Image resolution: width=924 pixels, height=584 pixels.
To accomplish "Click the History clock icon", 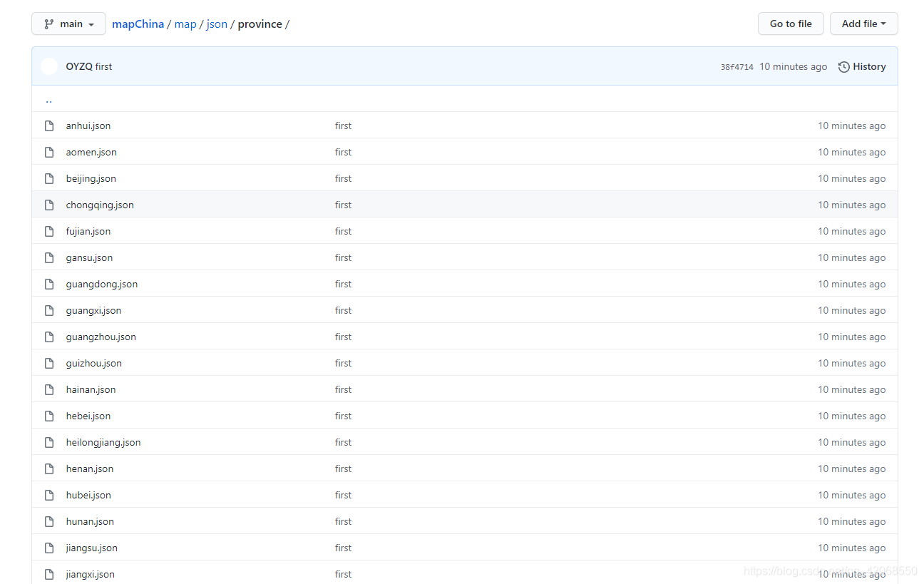I will 844,66.
